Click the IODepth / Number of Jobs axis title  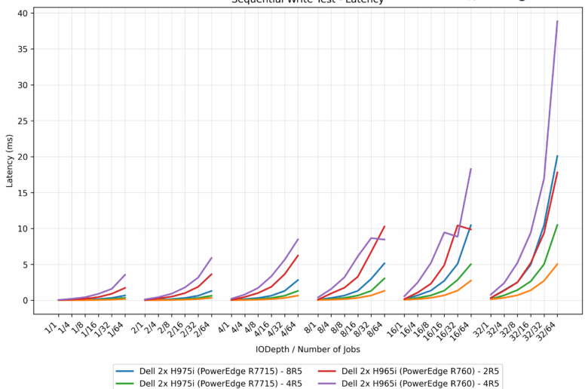coord(308,349)
